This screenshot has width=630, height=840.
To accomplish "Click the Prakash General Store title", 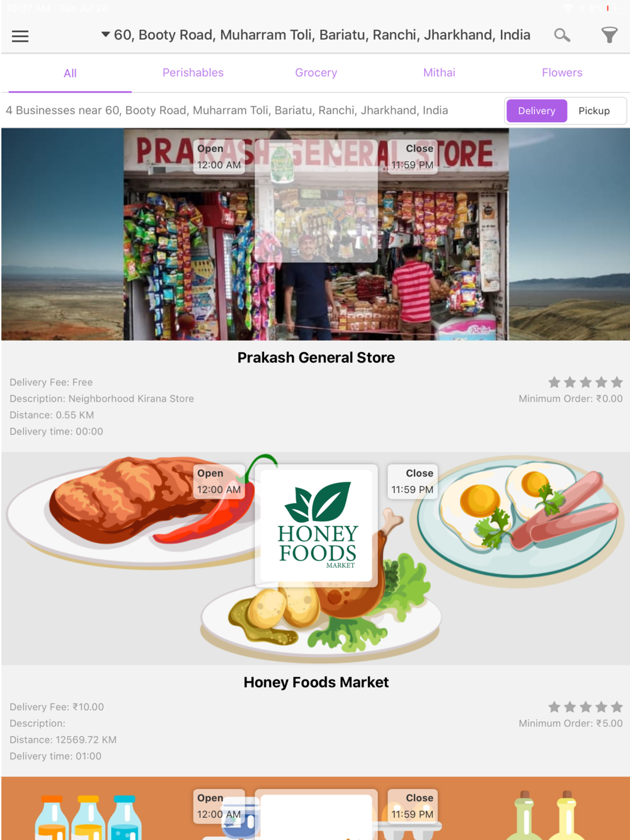I will point(316,358).
